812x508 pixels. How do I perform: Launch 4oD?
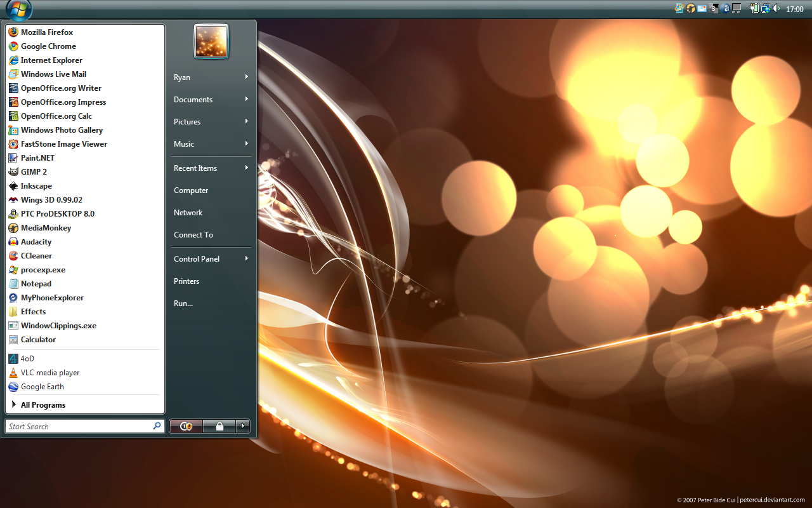point(85,359)
